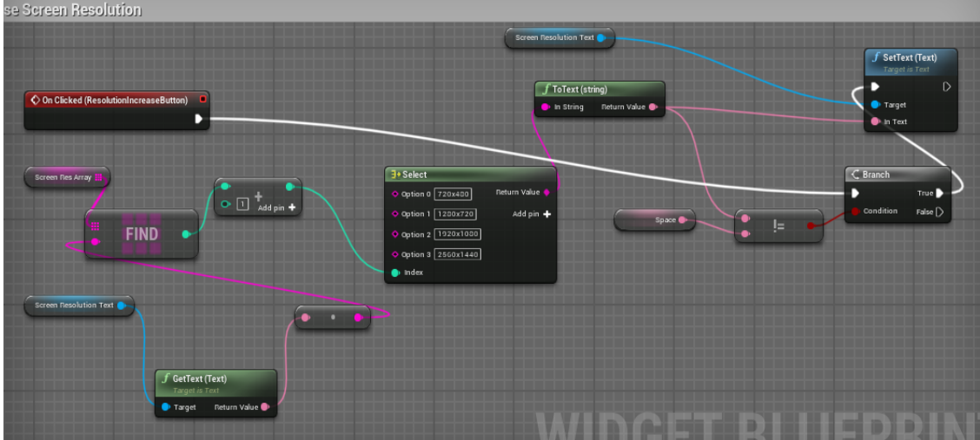Select the top Screen Resolution Text variable node
980x440 pixels.
(x=560, y=37)
